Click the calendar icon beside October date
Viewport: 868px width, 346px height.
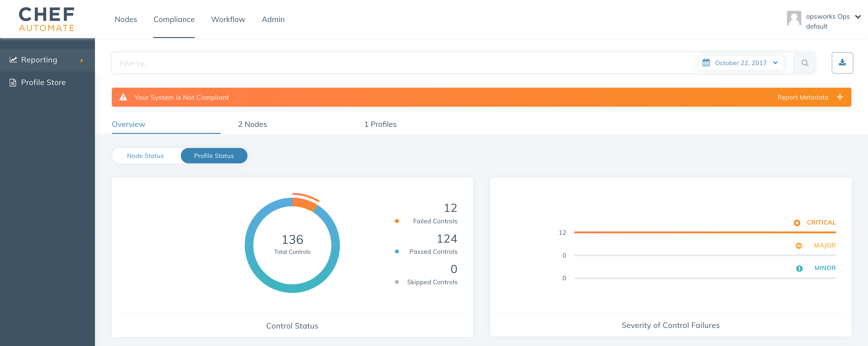click(x=706, y=63)
